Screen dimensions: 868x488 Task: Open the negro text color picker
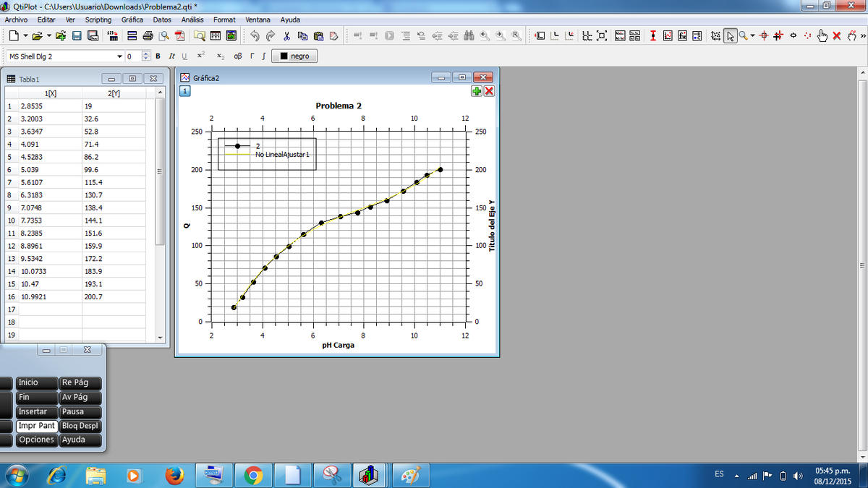click(x=295, y=56)
